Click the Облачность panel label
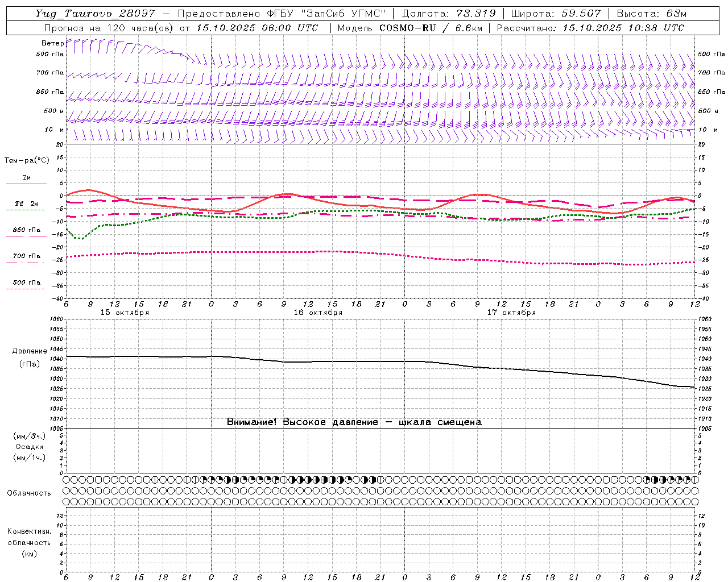 click(x=29, y=493)
